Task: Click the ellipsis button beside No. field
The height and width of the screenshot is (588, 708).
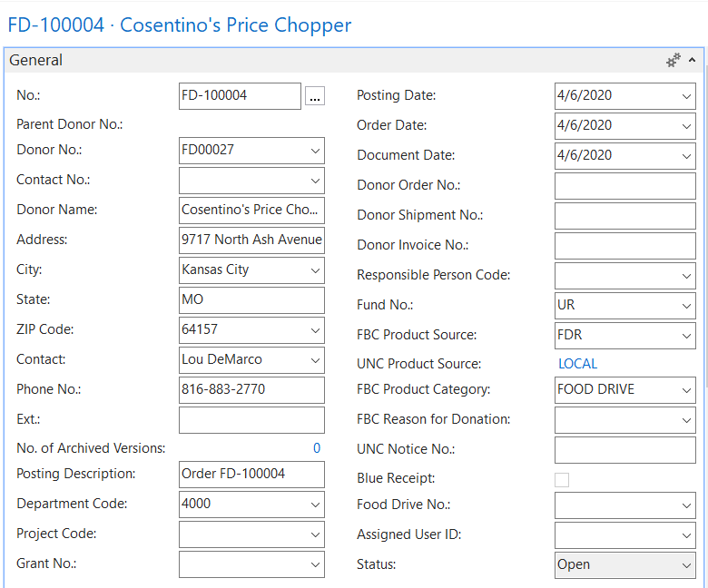Action: pos(314,96)
